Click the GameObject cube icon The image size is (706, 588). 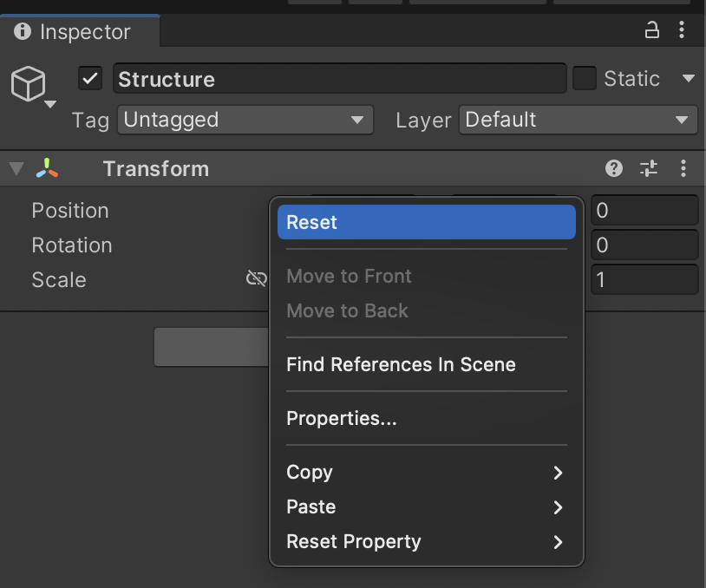tap(28, 84)
